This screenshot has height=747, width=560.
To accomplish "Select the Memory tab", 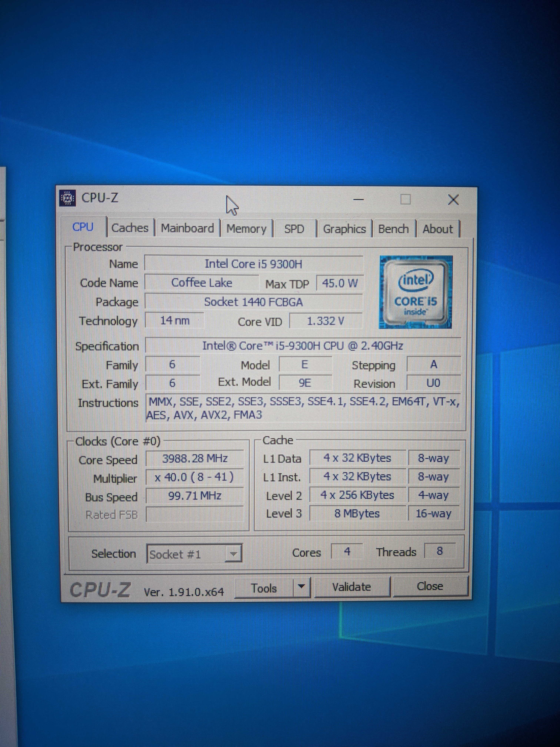I will tap(246, 229).
